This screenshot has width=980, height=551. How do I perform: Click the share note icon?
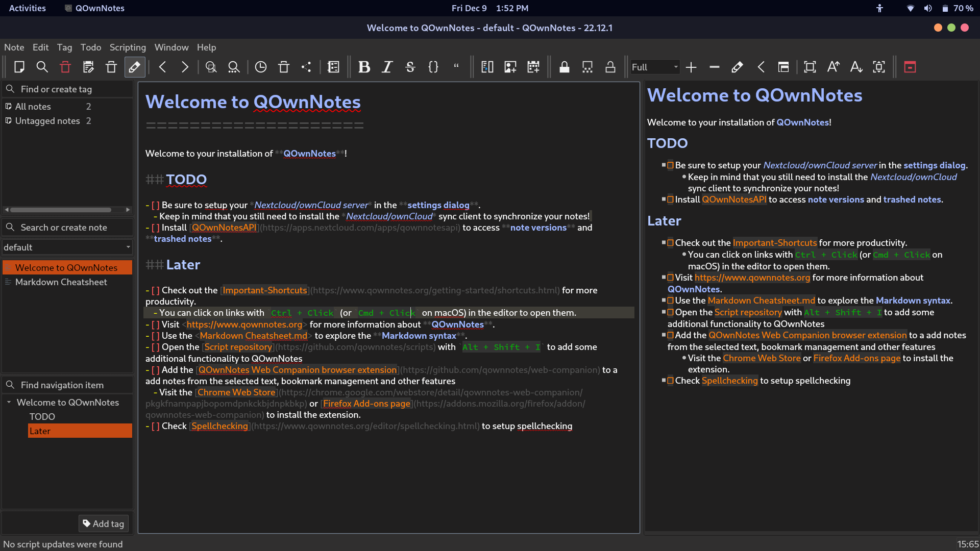pyautogui.click(x=306, y=67)
